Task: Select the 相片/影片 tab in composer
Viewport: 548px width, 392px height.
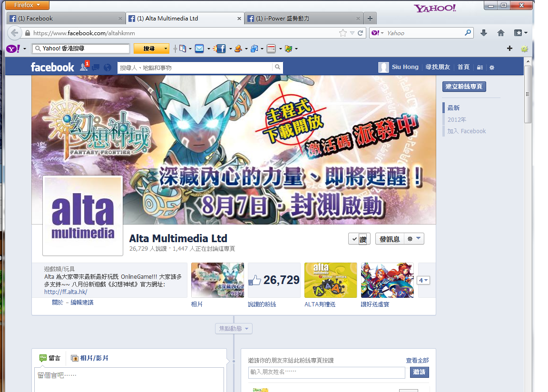Action: [89, 358]
